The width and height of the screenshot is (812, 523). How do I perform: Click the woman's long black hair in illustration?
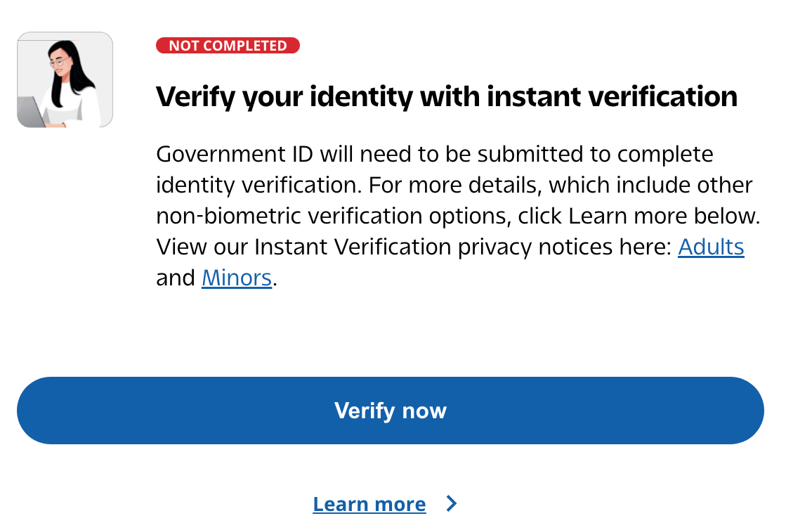pyautogui.click(x=74, y=79)
